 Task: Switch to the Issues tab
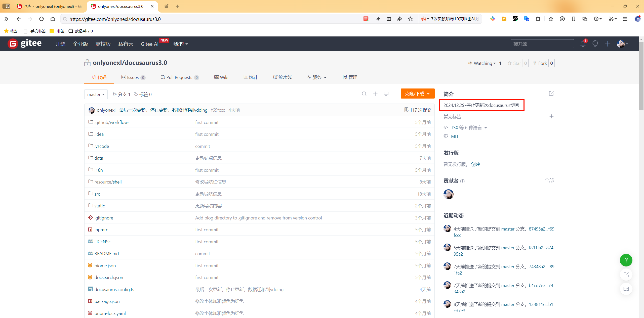click(133, 77)
